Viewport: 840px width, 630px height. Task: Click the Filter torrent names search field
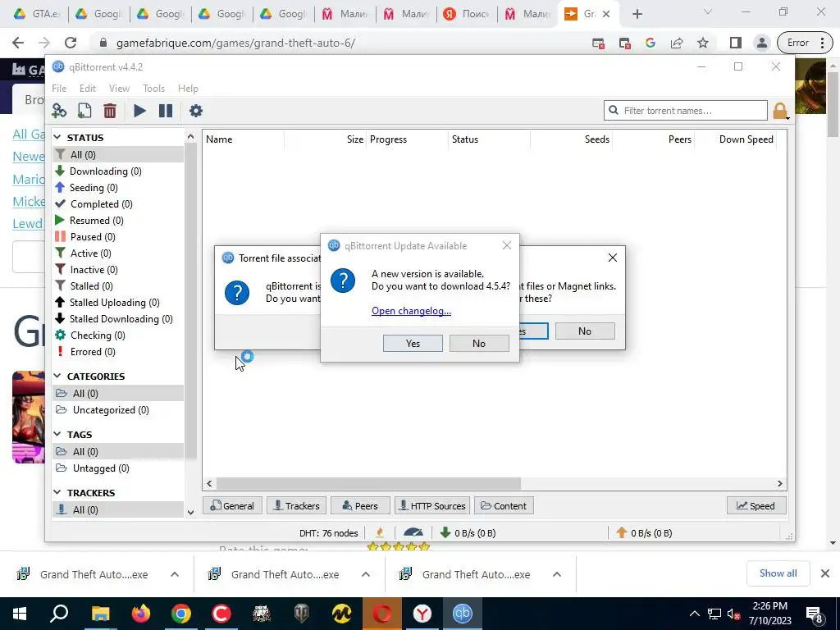click(x=686, y=111)
